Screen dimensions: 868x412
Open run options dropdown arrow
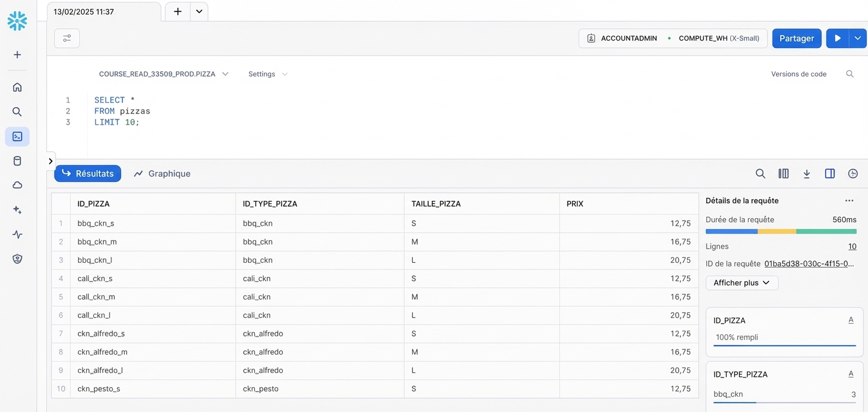[x=857, y=39]
